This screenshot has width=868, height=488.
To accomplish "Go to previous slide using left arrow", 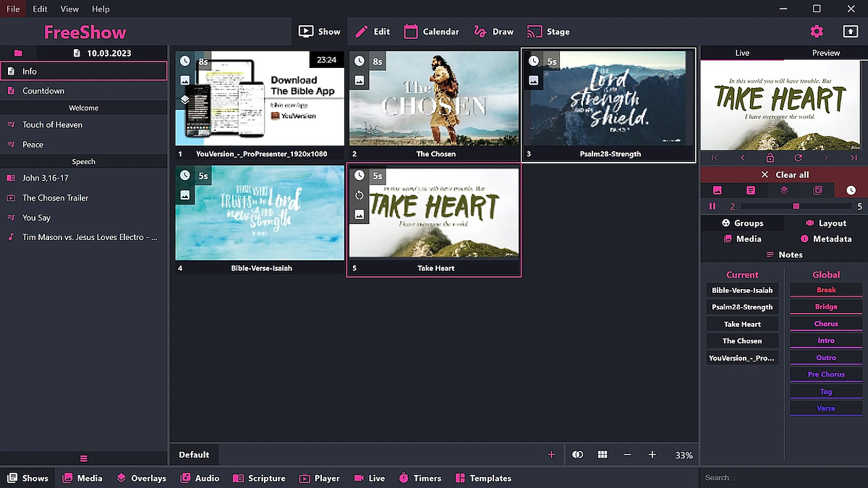I will 742,158.
